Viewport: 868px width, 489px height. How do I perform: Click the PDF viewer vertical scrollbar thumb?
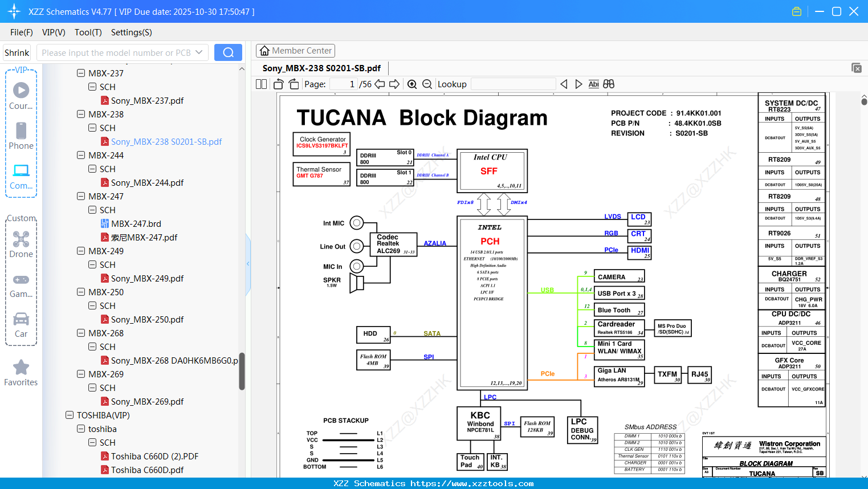pyautogui.click(x=864, y=102)
